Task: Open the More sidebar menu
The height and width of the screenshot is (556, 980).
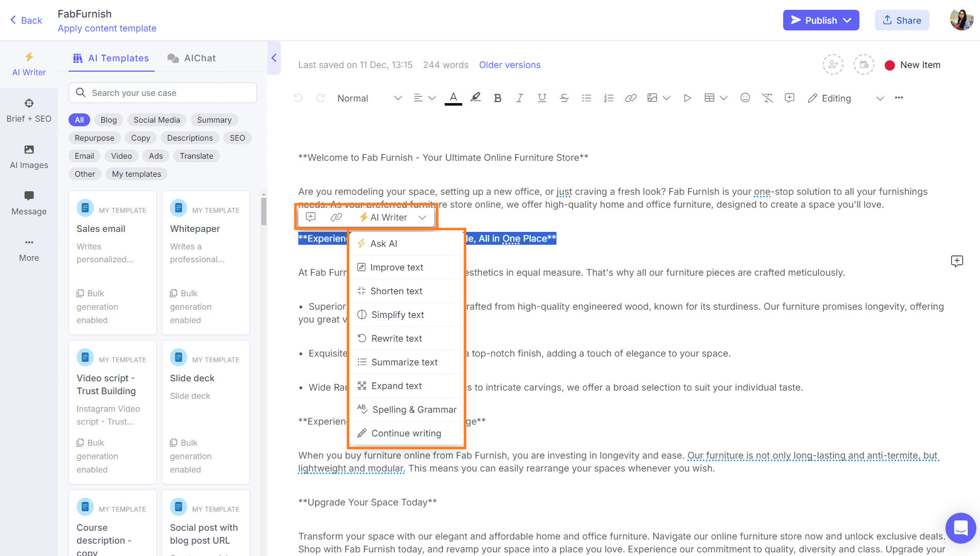Action: pyautogui.click(x=29, y=250)
